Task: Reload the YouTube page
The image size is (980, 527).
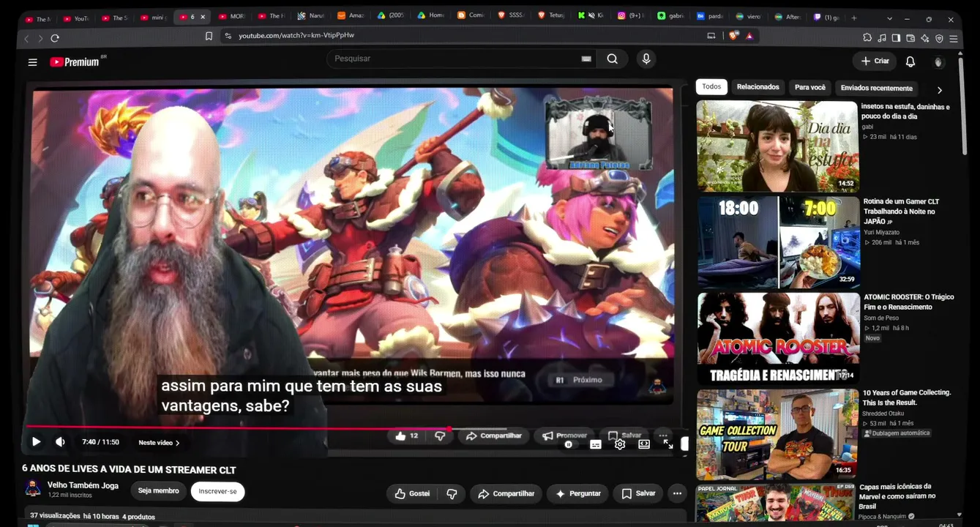Action: click(55, 38)
